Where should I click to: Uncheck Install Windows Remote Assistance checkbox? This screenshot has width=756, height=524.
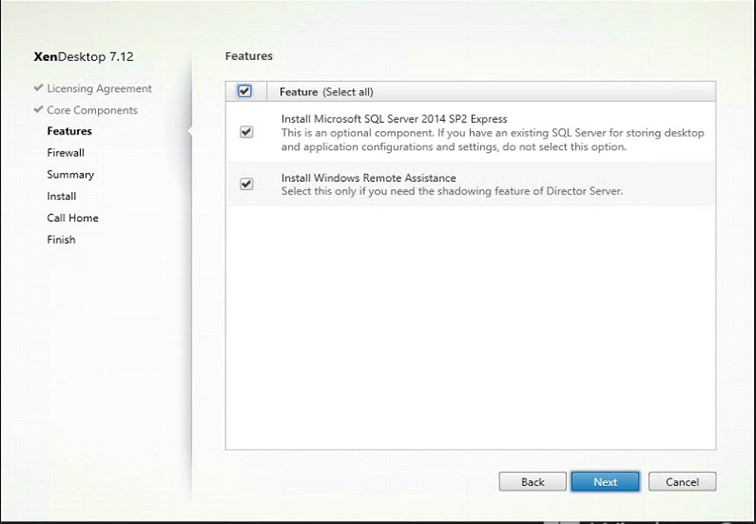click(x=246, y=184)
